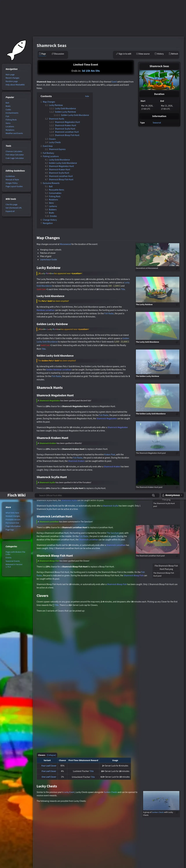
Task: Open the Crab Cage Calculator tool
Action: click(14, 158)
